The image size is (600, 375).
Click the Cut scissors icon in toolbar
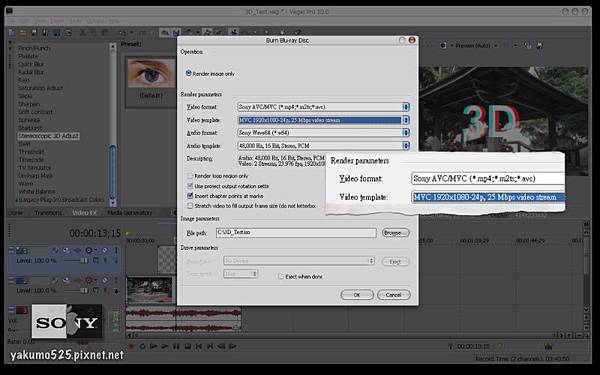[83, 33]
